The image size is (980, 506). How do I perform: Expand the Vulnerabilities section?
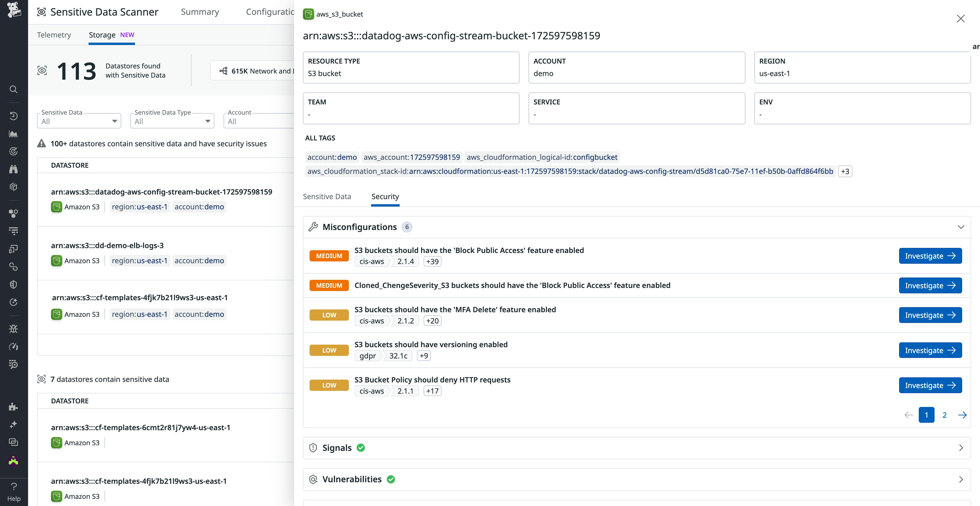click(961, 479)
